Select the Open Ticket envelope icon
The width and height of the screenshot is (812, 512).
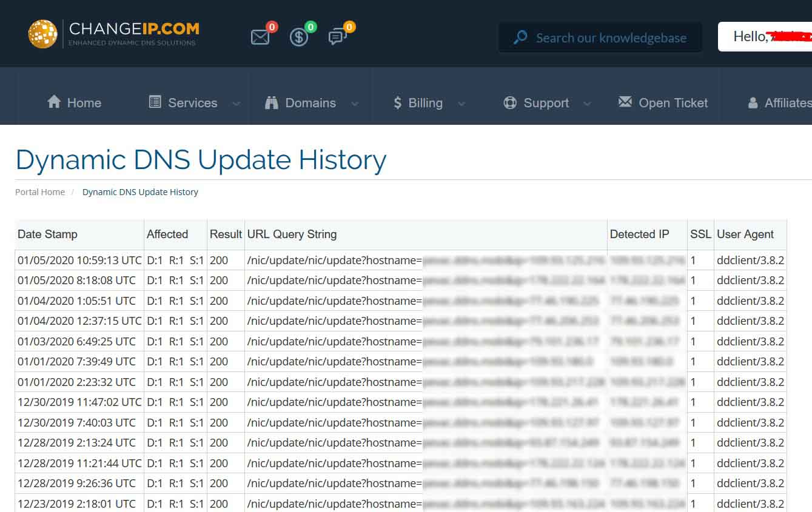point(625,102)
